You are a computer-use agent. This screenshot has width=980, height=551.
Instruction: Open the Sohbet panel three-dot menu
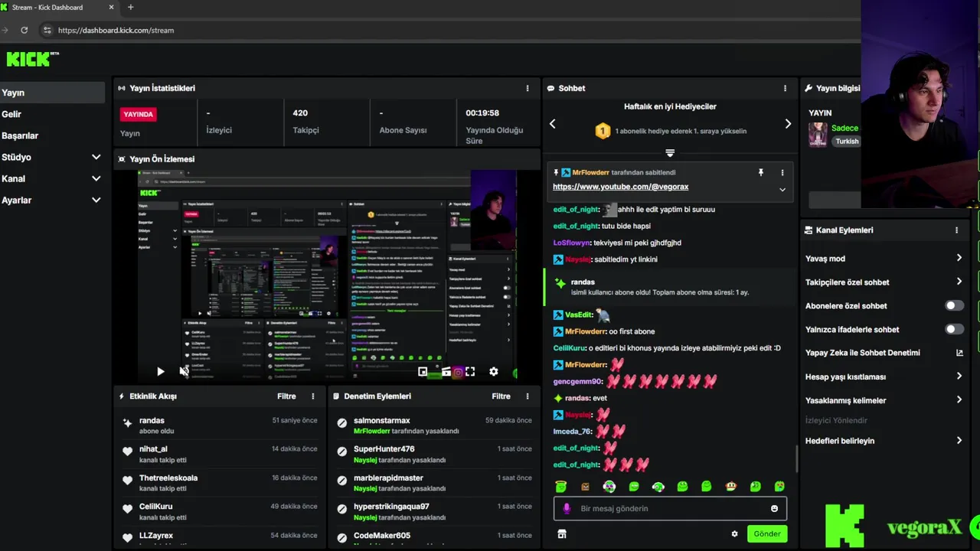click(x=785, y=88)
